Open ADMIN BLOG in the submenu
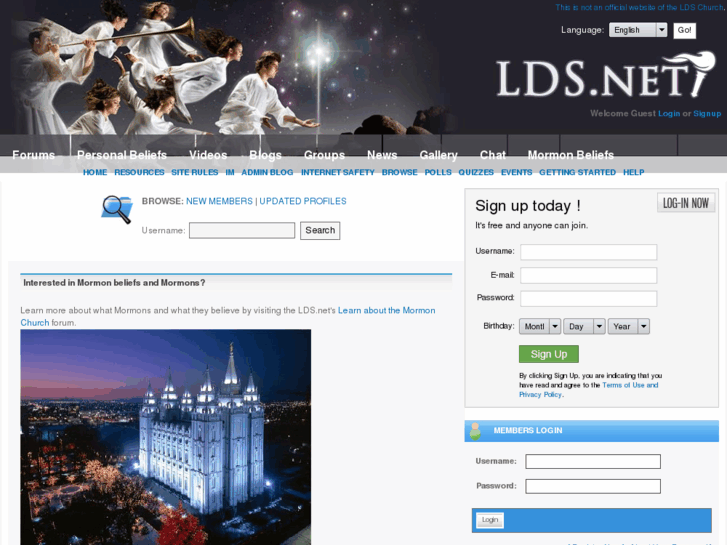This screenshot has height=545, width=727. coord(268,173)
